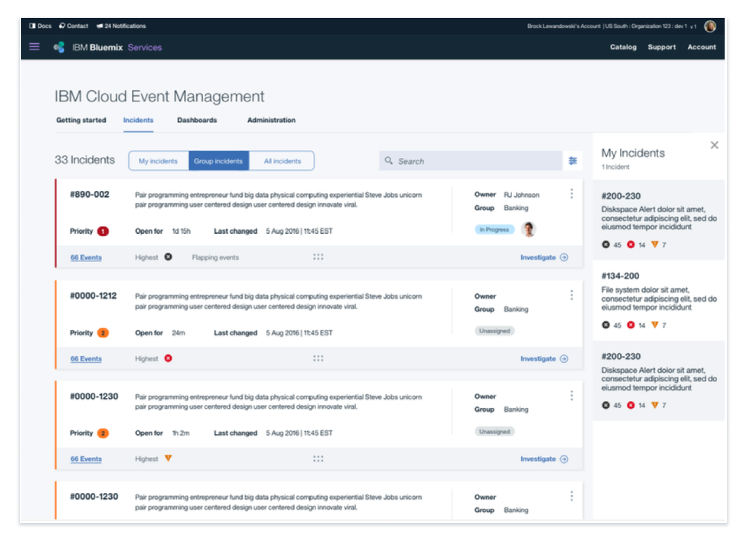Open more options for incident #890-002

571,194
